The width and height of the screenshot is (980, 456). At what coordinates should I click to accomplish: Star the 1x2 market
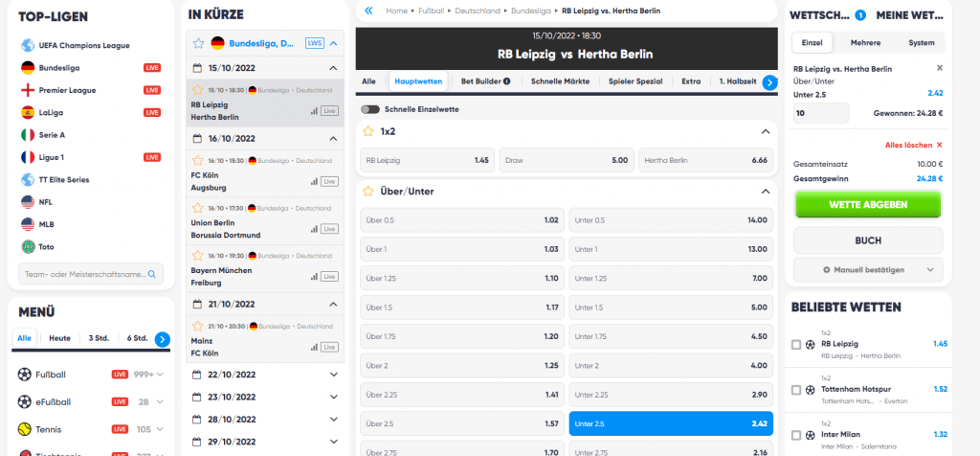pyautogui.click(x=368, y=131)
